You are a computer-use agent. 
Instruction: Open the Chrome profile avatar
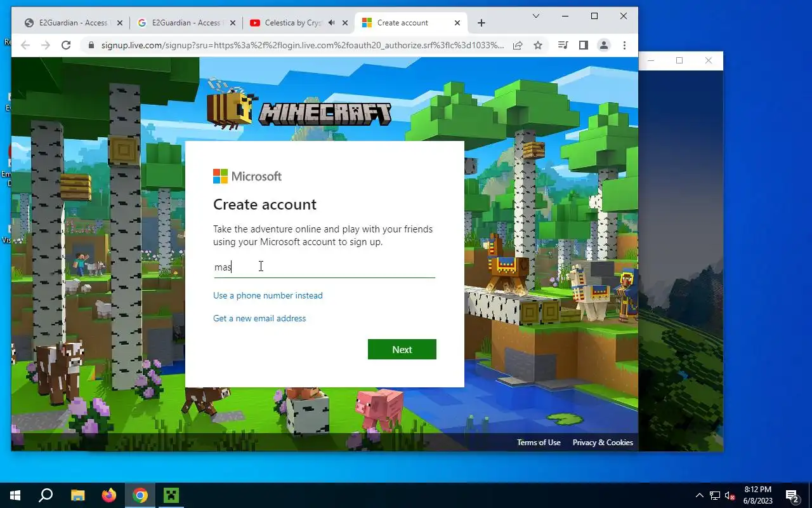604,45
